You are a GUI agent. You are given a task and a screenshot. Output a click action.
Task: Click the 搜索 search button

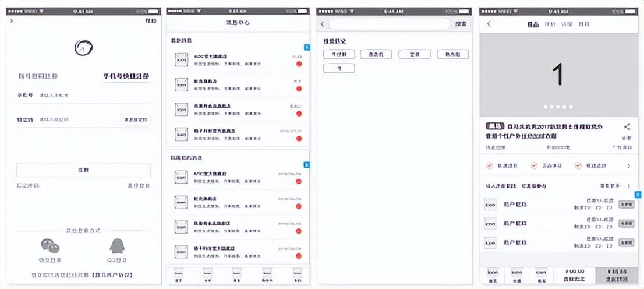click(x=461, y=24)
